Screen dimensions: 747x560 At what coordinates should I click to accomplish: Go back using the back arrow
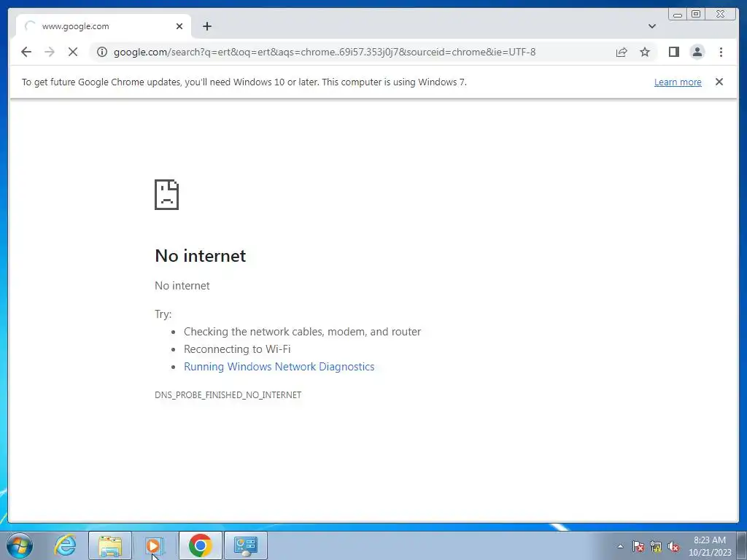(x=26, y=52)
